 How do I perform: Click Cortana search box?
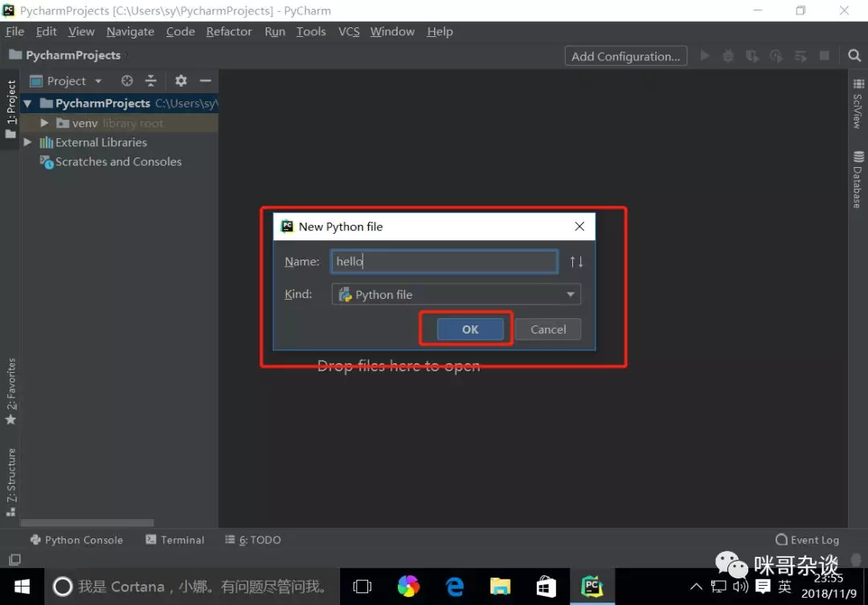click(192, 587)
